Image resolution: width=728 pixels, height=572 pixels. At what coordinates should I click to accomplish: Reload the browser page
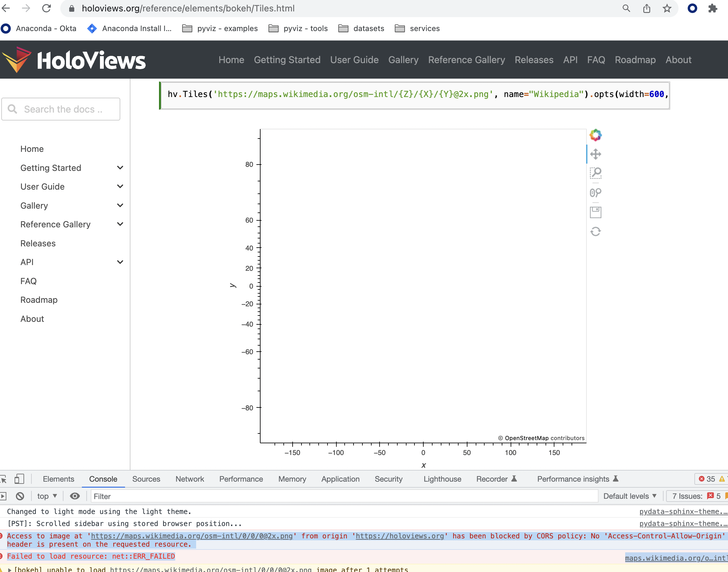46,8
